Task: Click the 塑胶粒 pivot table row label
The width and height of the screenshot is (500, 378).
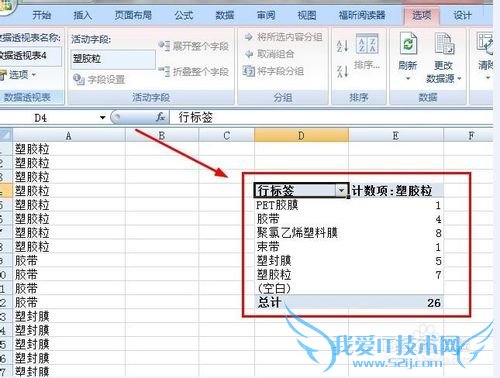Action: (x=274, y=275)
